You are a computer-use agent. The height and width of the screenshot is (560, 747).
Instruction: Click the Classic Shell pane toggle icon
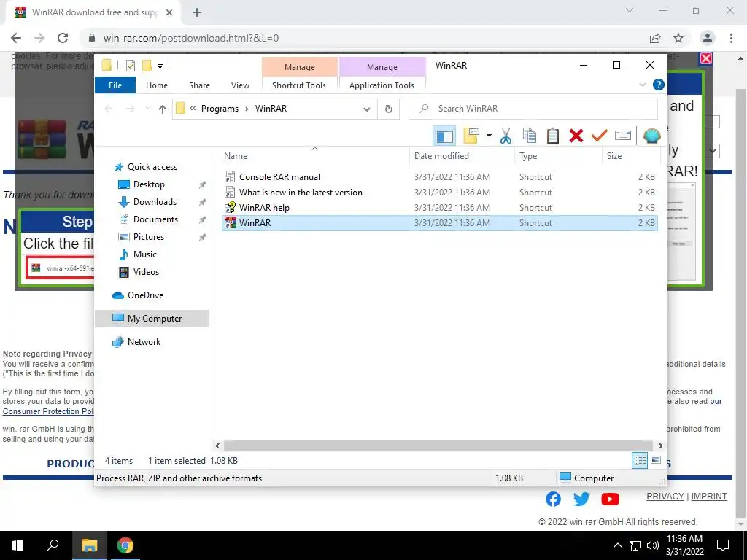[444, 136]
